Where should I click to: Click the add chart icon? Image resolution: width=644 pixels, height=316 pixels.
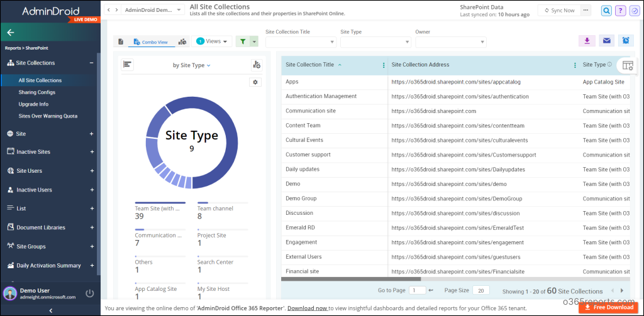(x=257, y=65)
